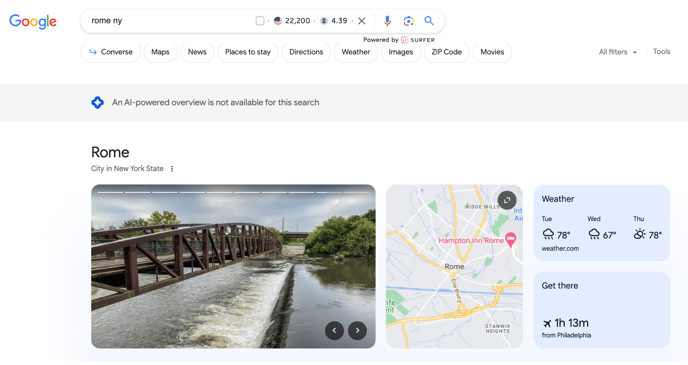688x365 pixels.
Task: Select the ZIP Code chip
Action: coord(447,52)
